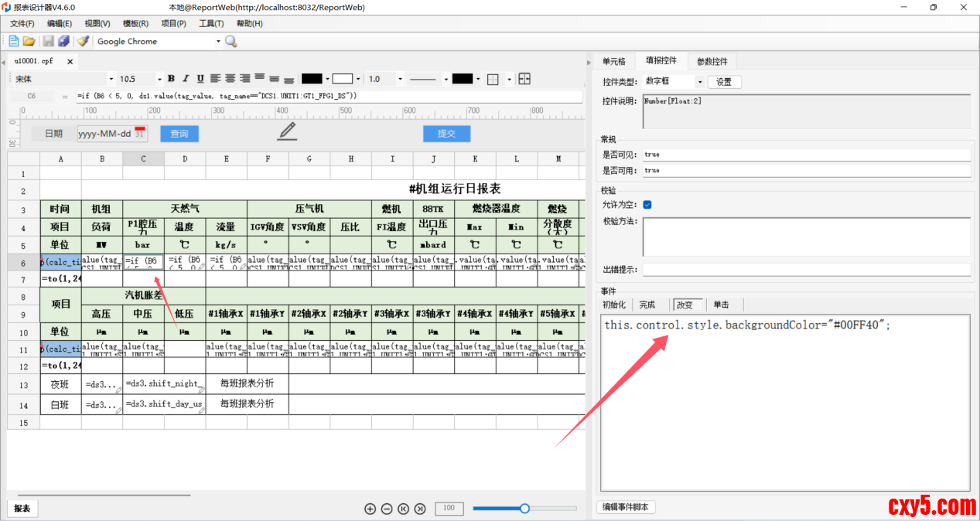The height and width of the screenshot is (521, 980).
Task: Click the 设置 button
Action: [723, 82]
